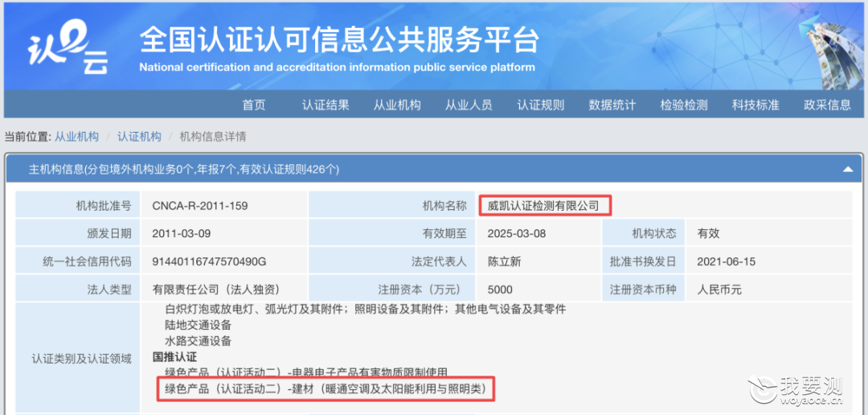The height and width of the screenshot is (415, 868).
Task: Open the 首页 navigation menu
Action: point(254,105)
